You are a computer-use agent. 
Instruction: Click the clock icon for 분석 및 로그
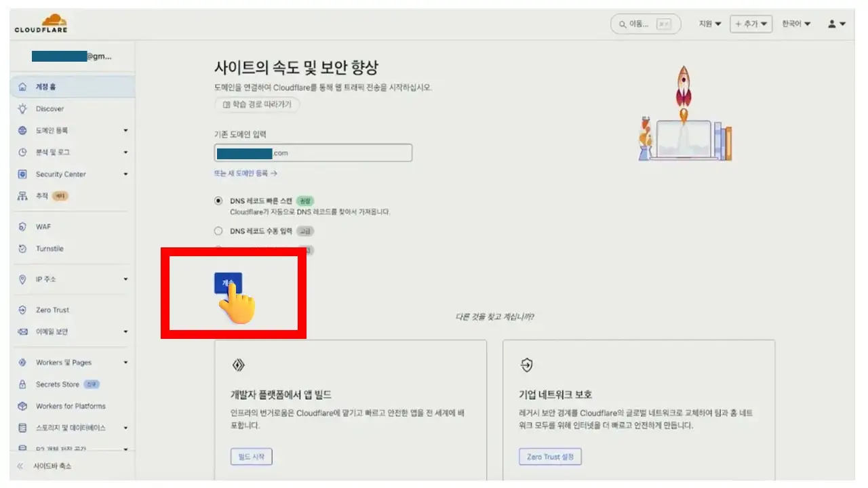(x=22, y=152)
